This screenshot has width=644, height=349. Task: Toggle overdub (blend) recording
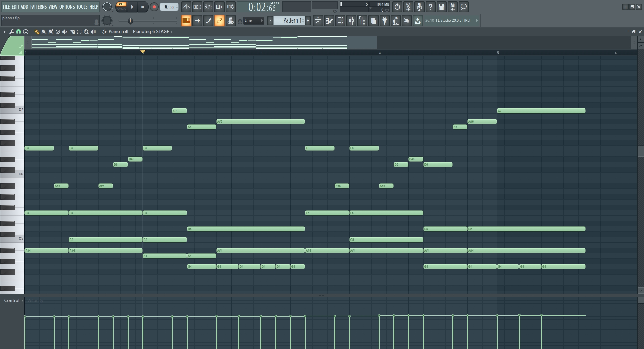[219, 7]
